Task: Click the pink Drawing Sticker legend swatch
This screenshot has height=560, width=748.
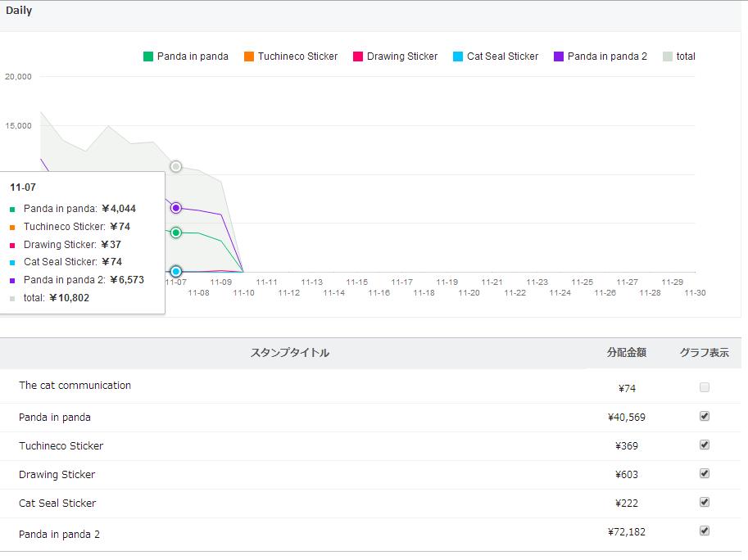Action: coord(358,56)
